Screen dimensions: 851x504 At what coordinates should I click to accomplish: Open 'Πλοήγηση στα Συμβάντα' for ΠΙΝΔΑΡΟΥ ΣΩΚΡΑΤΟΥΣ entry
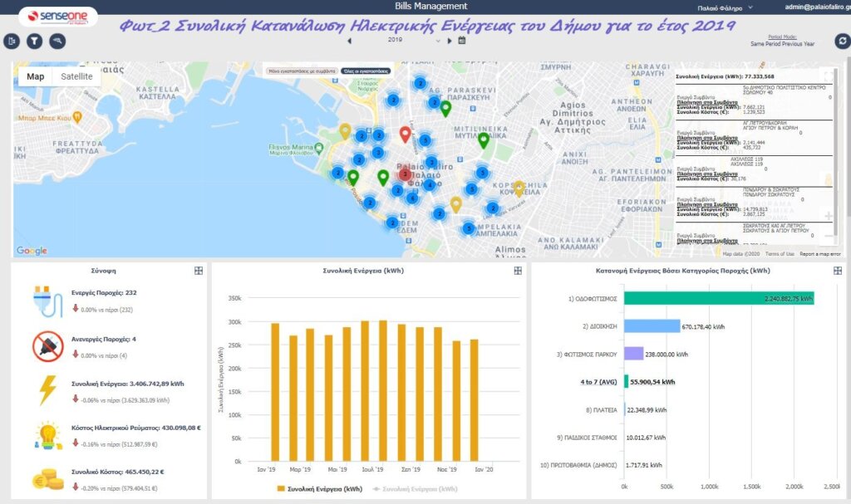coord(707,204)
